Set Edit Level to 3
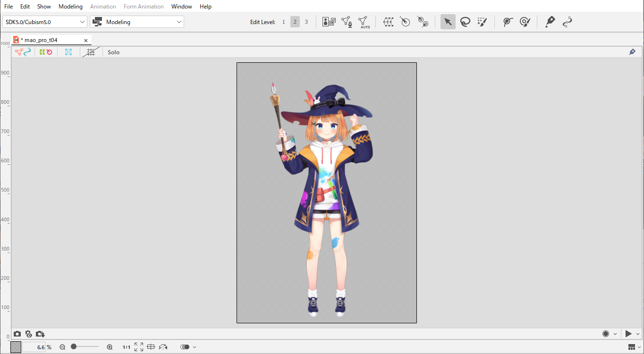 coord(306,22)
